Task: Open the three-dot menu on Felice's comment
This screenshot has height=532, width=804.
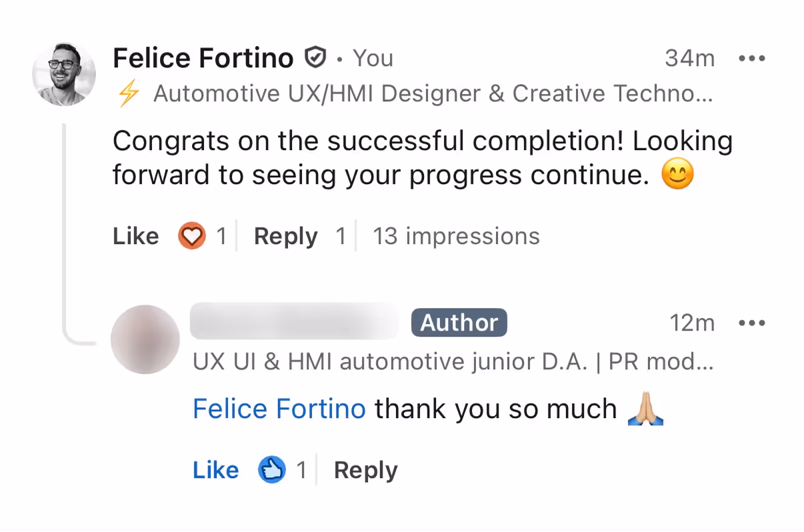Action: [752, 58]
